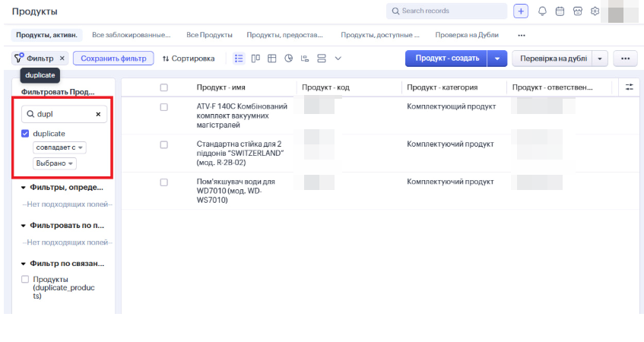Switch to kanban view icon
644x342 pixels.
(x=255, y=59)
